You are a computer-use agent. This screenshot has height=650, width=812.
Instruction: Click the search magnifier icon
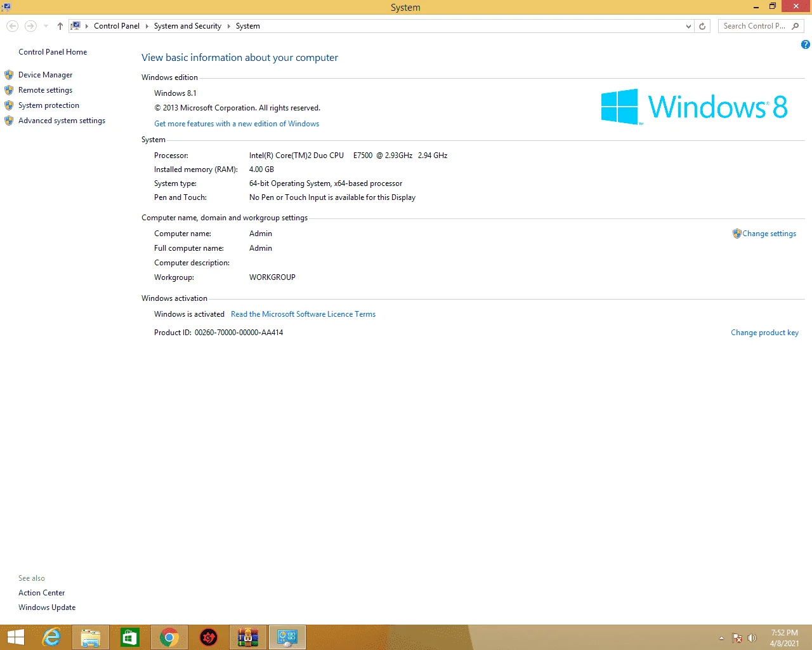coord(796,26)
